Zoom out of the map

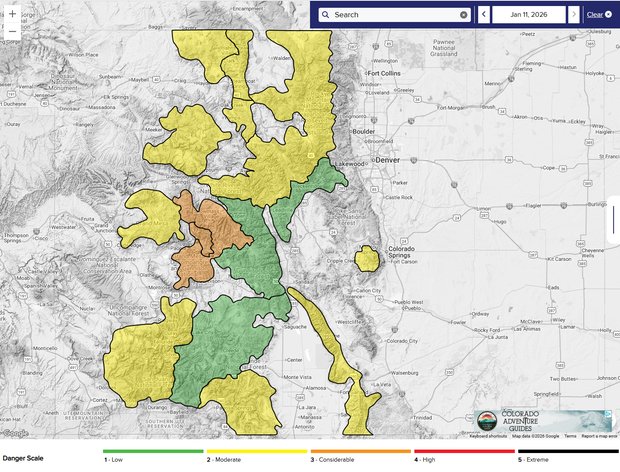pos(12,32)
